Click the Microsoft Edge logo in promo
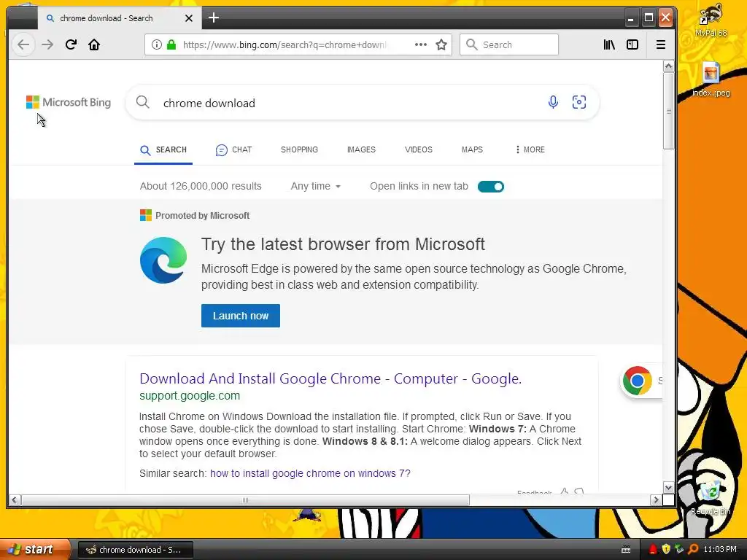Image resolution: width=747 pixels, height=560 pixels. click(x=163, y=260)
